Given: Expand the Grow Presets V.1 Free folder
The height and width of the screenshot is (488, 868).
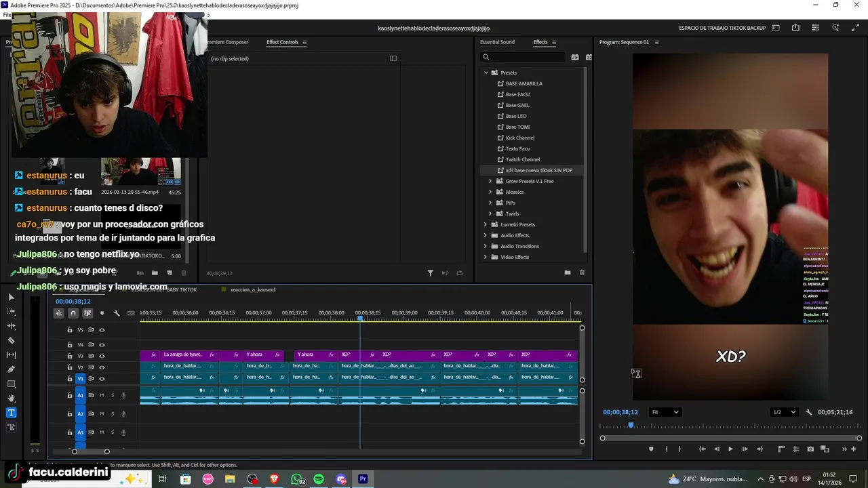Looking at the screenshot, I should [x=490, y=181].
